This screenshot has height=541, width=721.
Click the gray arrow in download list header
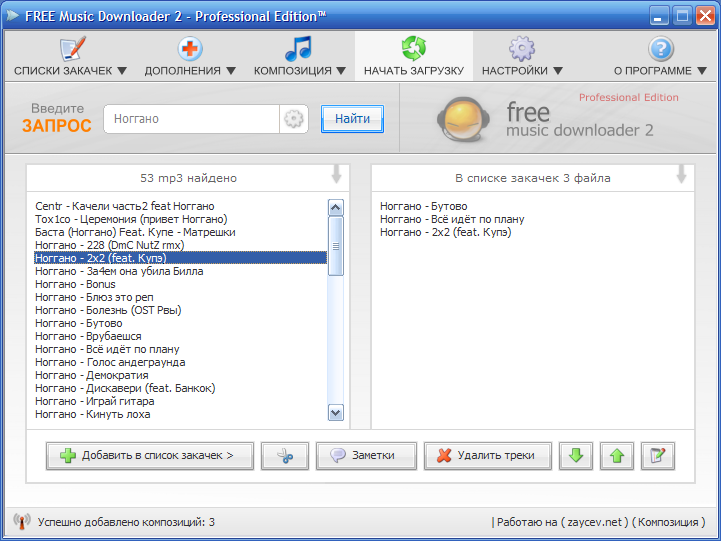click(681, 174)
